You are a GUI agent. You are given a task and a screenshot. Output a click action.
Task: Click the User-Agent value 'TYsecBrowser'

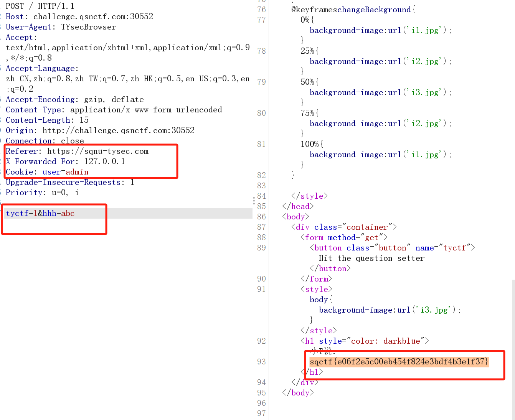click(89, 27)
